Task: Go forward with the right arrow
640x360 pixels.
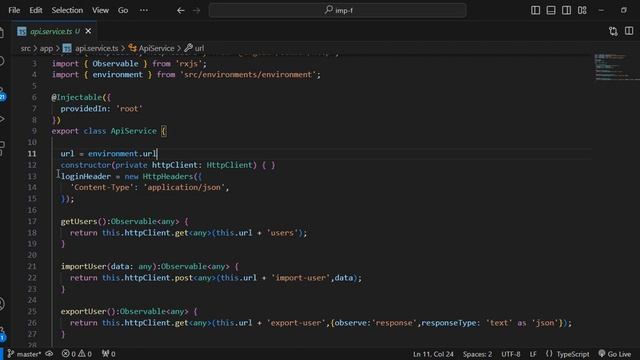Action: coord(197,10)
